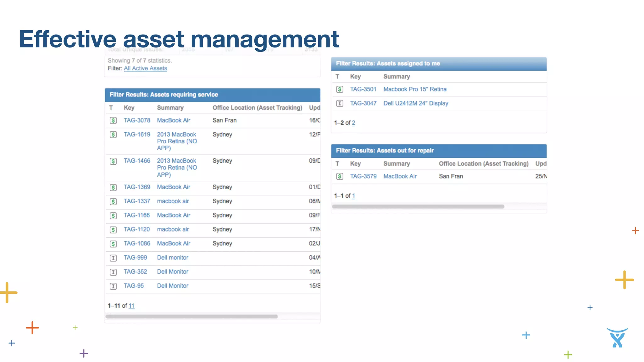Click the type icon beside TAG-352
Image resolution: width=644 pixels, height=362 pixels.
[x=113, y=272]
